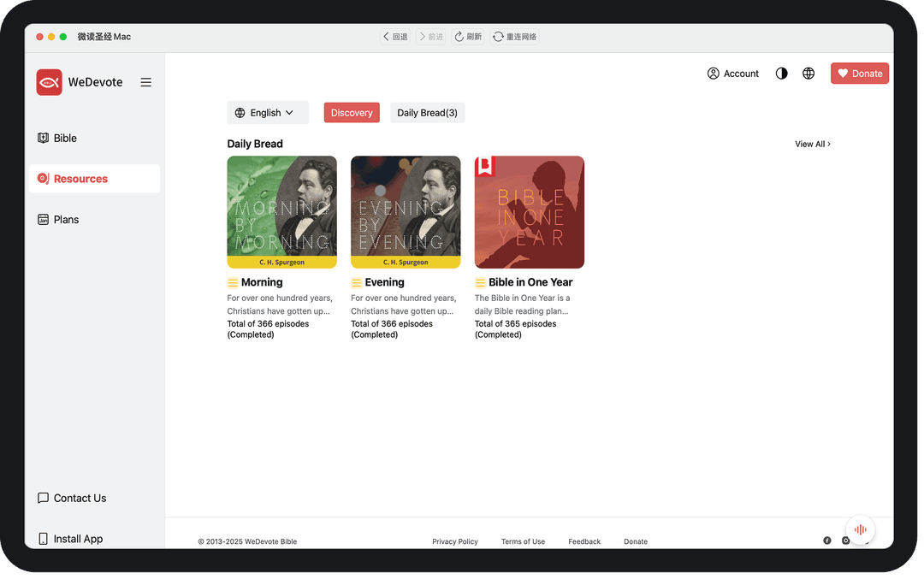Open the Morning by Morning cover thumbnail
This screenshot has width=924, height=579.
click(x=281, y=212)
